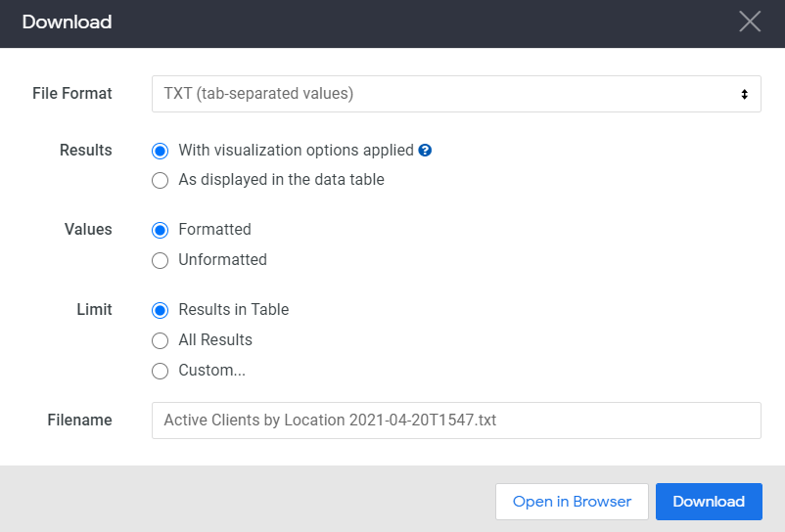Click the Values section label
The width and height of the screenshot is (785, 532).
point(88,230)
